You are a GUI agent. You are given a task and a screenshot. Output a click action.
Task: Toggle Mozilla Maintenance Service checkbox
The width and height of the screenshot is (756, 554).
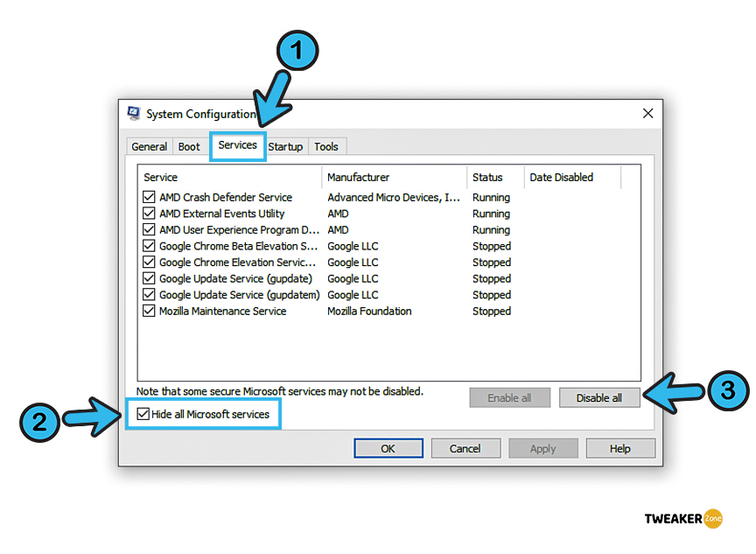tap(149, 311)
